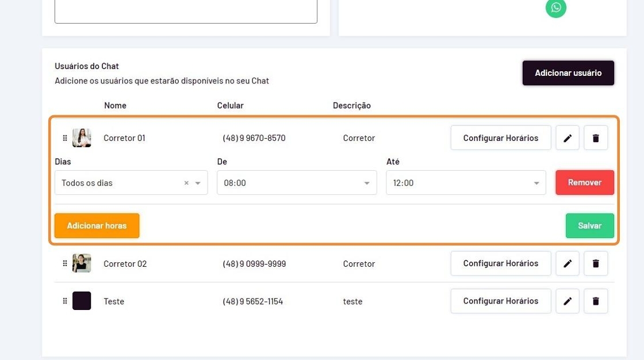Grab drag handle beside Corretor 01
The image size is (644, 360).
65,138
